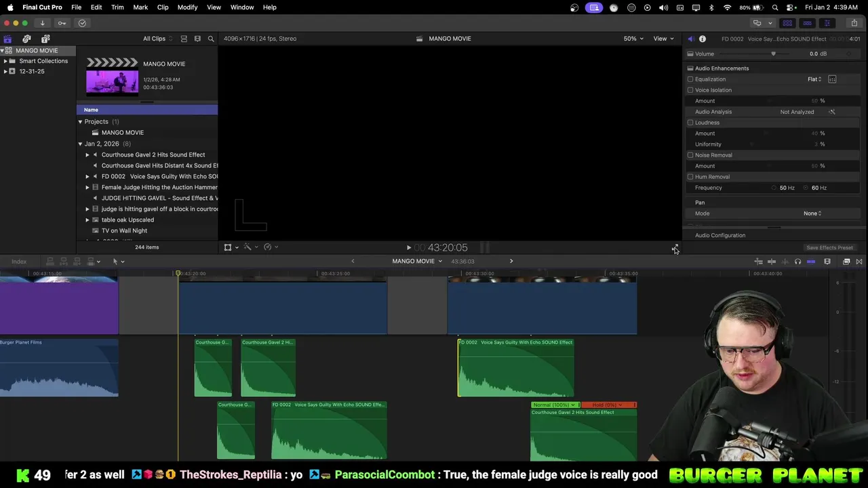Image resolution: width=868 pixels, height=488 pixels.
Task: Open the Equalization Flat preset dropdown
Action: click(814, 79)
